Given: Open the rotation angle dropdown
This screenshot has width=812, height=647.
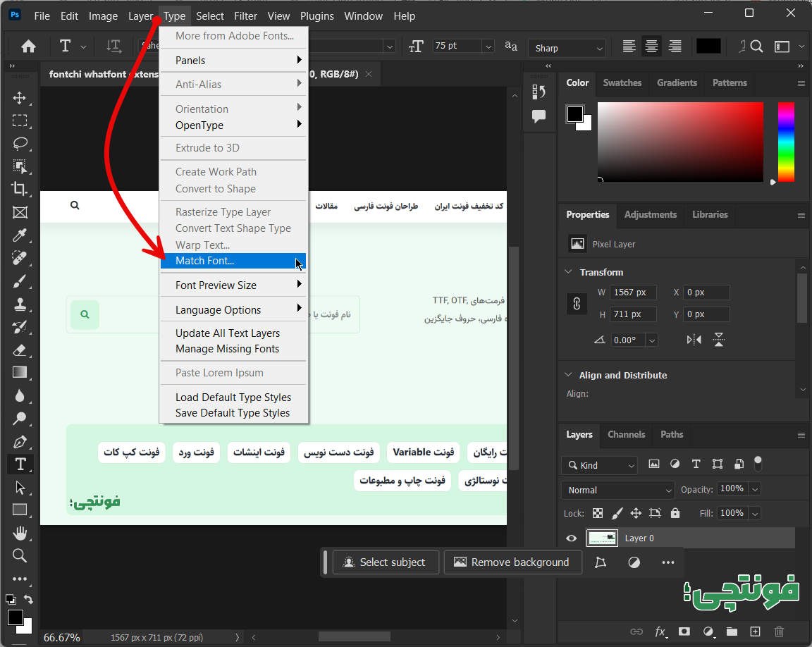Looking at the screenshot, I should coord(652,340).
